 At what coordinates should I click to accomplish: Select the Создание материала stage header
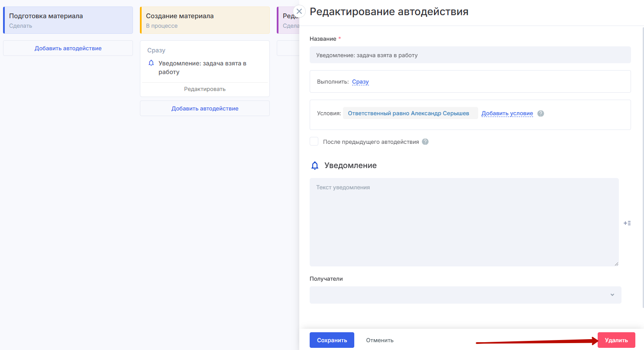pos(205,20)
